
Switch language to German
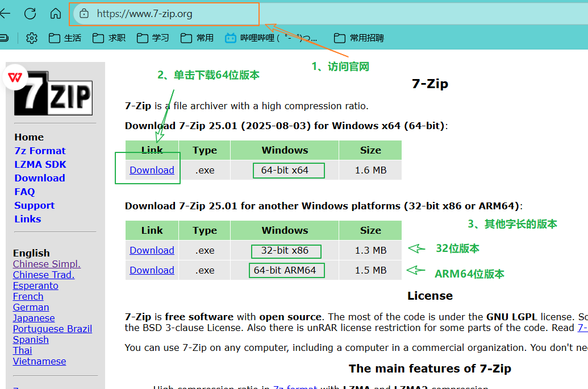point(31,307)
